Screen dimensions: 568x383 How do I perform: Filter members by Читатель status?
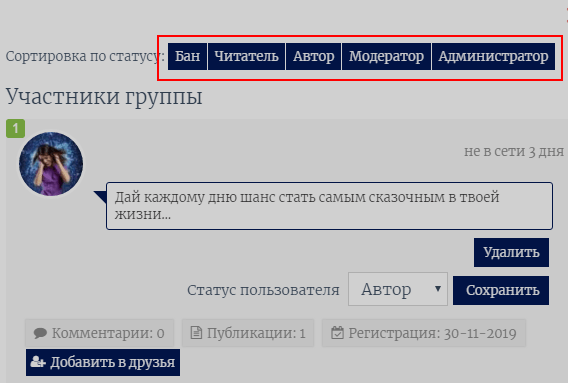click(x=246, y=57)
